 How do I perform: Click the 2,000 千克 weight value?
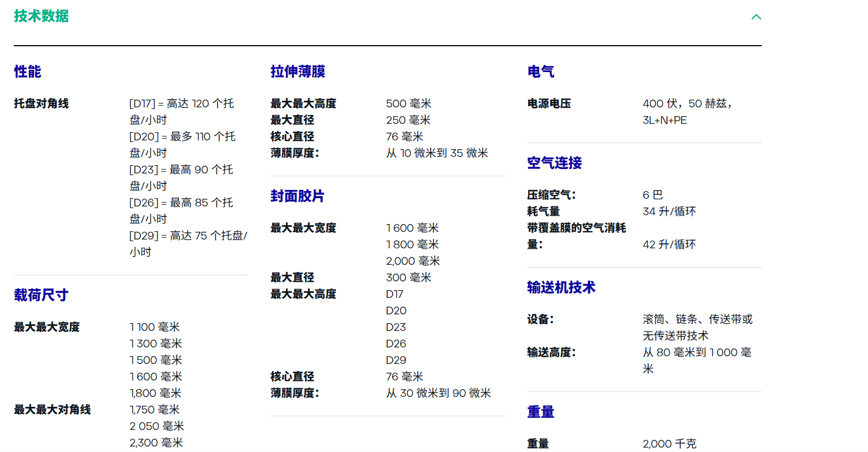(x=669, y=444)
